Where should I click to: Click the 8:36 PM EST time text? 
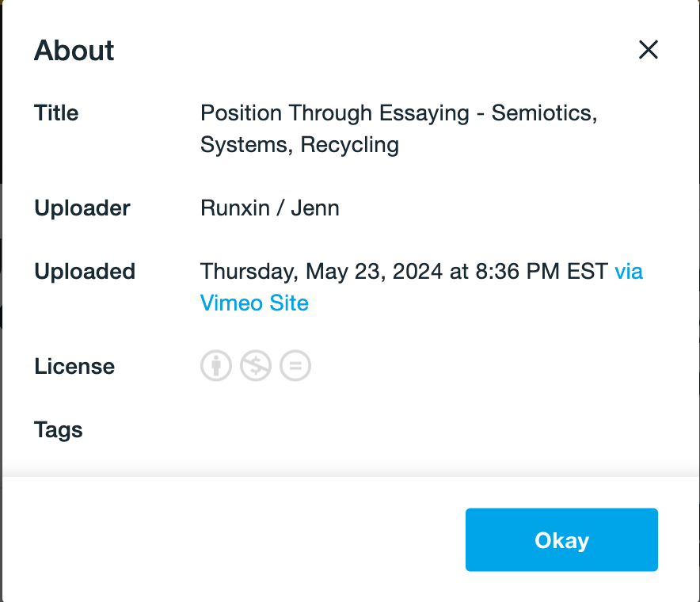pos(542,272)
